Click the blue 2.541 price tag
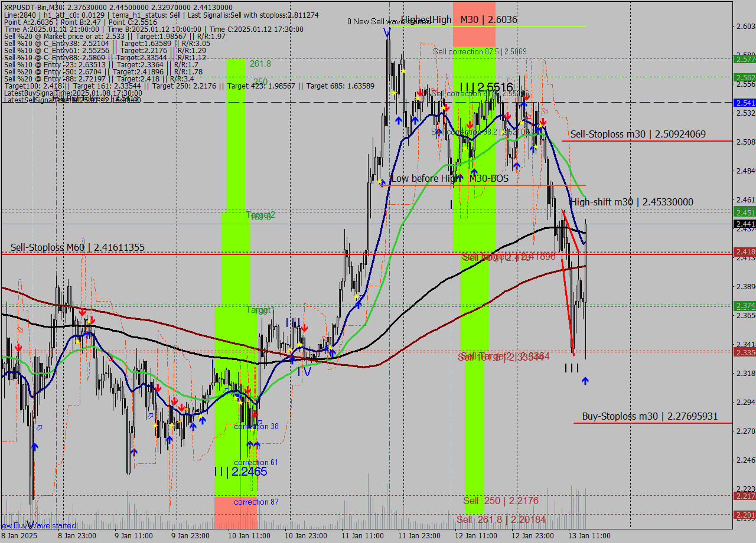 pyautogui.click(x=744, y=103)
